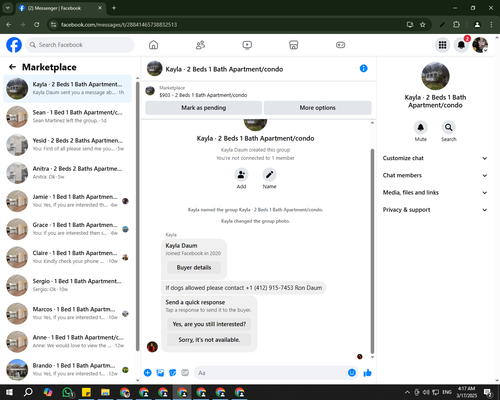The image size is (500, 400).
Task: Open more actions plus icon in composer
Action: [148, 373]
